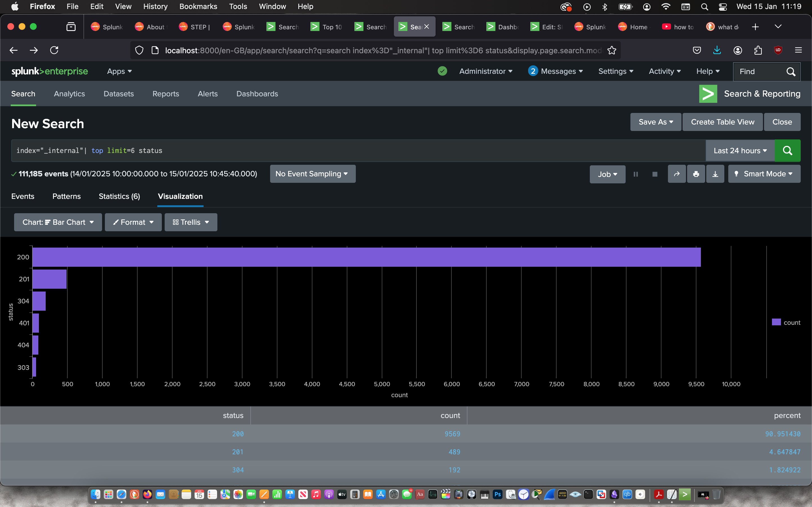This screenshot has width=812, height=507.
Task: Click the Find box magnifier icon
Action: click(791, 72)
